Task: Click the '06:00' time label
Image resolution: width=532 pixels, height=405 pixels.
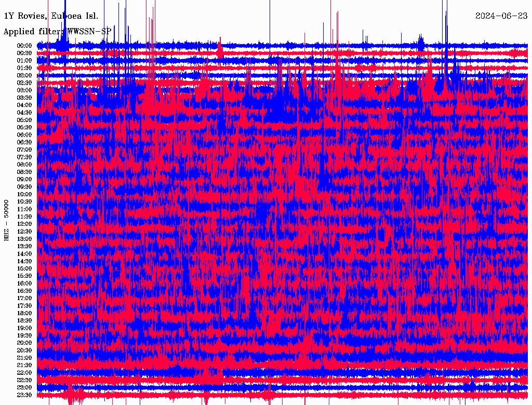Action: click(x=24, y=135)
